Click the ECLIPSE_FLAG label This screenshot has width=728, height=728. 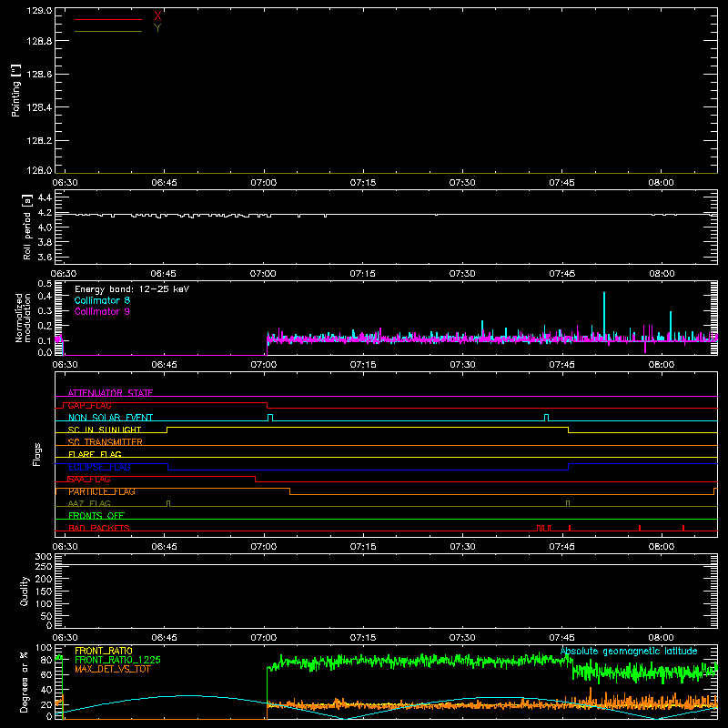pos(99,467)
